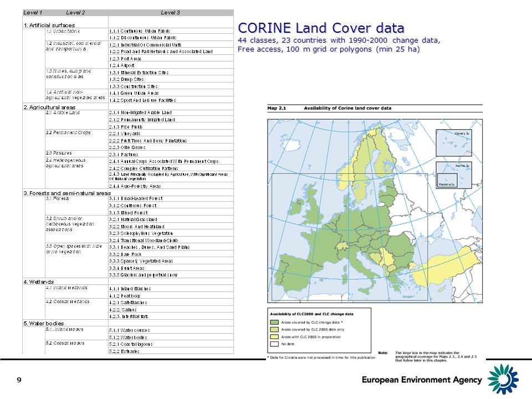Click '3.1.3 Mixed Forest' cell

(171, 213)
